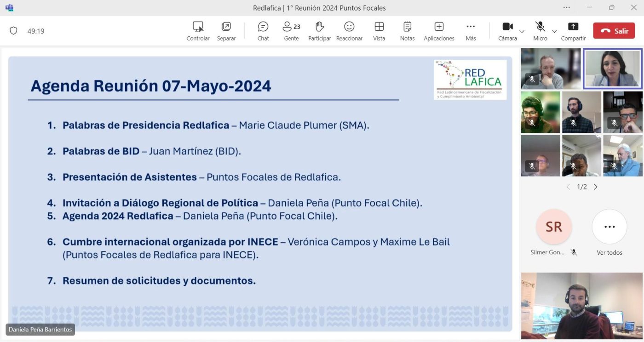Viewport: 644px width, 342px height.
Task: Select the highlighted active speaker video tile
Action: coord(612,68)
